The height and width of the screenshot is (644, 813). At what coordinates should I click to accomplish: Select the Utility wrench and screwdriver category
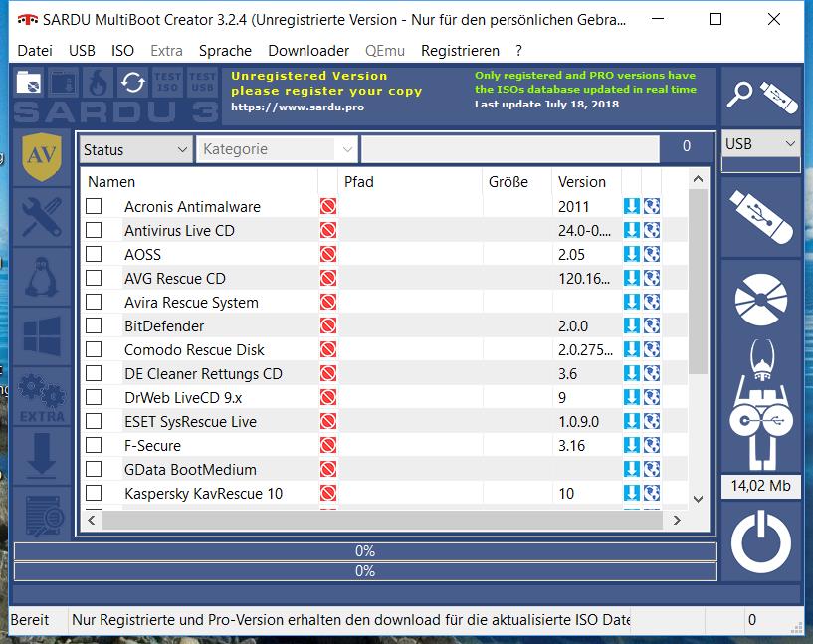click(42, 217)
